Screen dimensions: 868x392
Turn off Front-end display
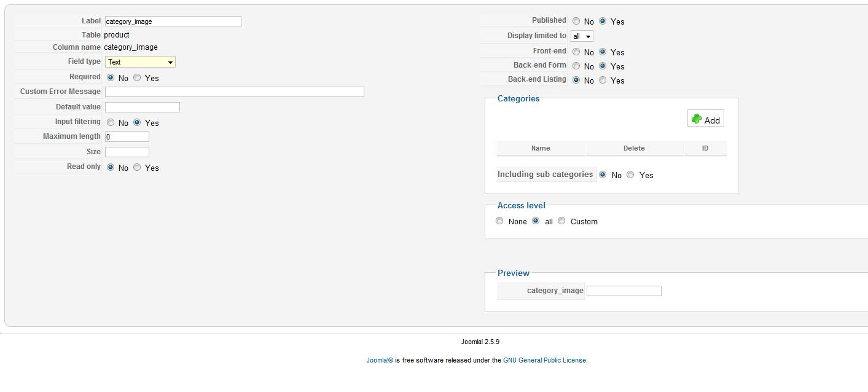[x=576, y=52]
